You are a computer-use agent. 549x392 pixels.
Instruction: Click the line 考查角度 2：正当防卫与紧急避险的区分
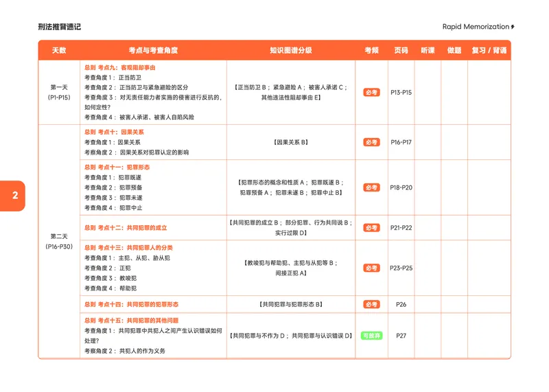point(136,87)
